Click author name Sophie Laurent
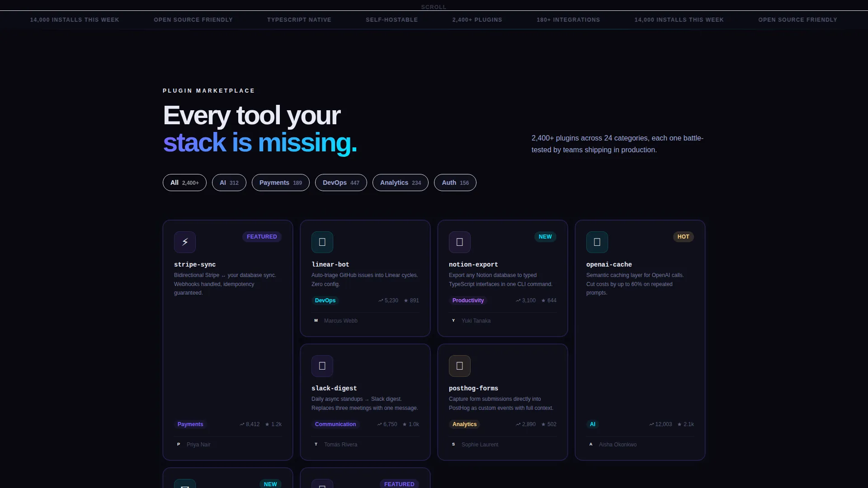Screen dimensions: 868x488 480,445
